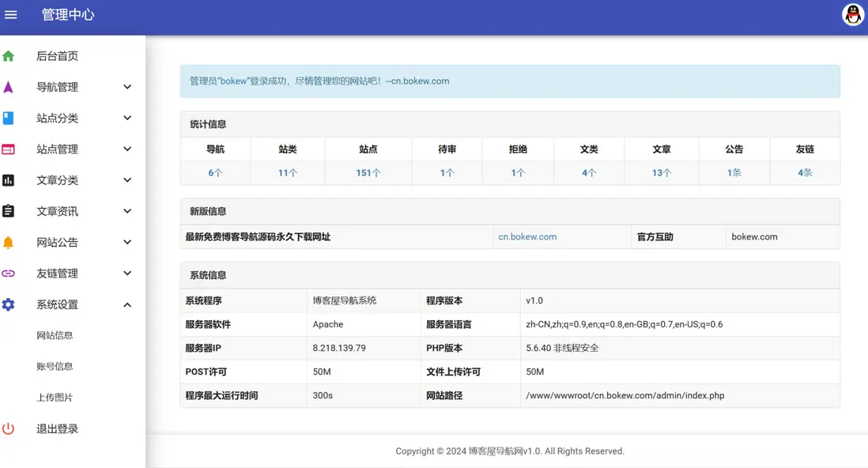Open the hamburger menu in the top bar

pyautogui.click(x=11, y=13)
